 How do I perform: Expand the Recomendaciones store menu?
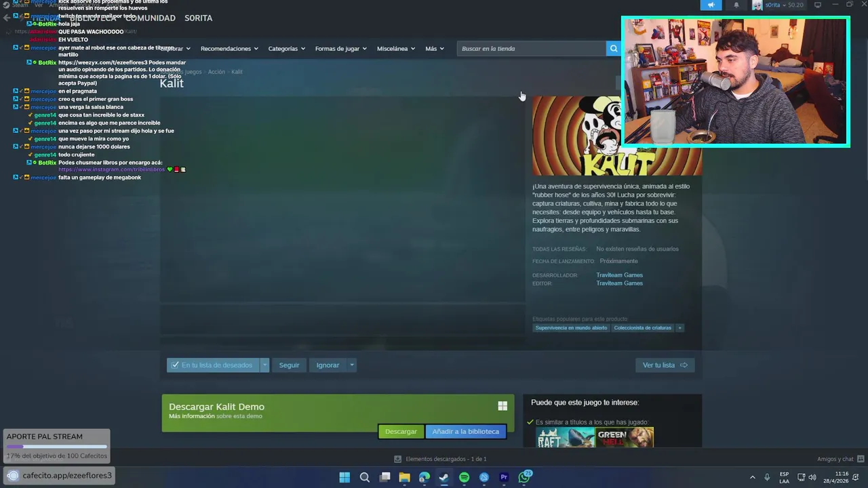pos(229,49)
